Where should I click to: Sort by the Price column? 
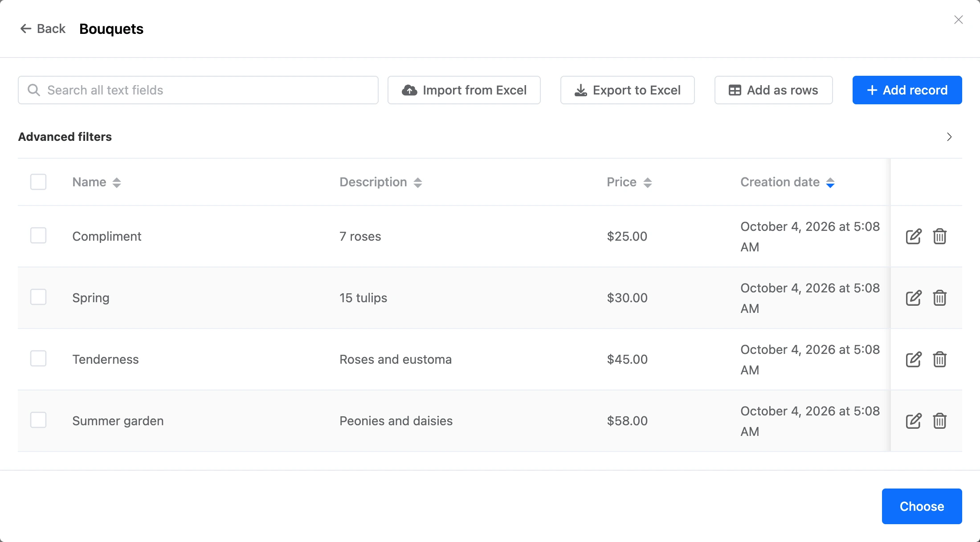pos(629,182)
